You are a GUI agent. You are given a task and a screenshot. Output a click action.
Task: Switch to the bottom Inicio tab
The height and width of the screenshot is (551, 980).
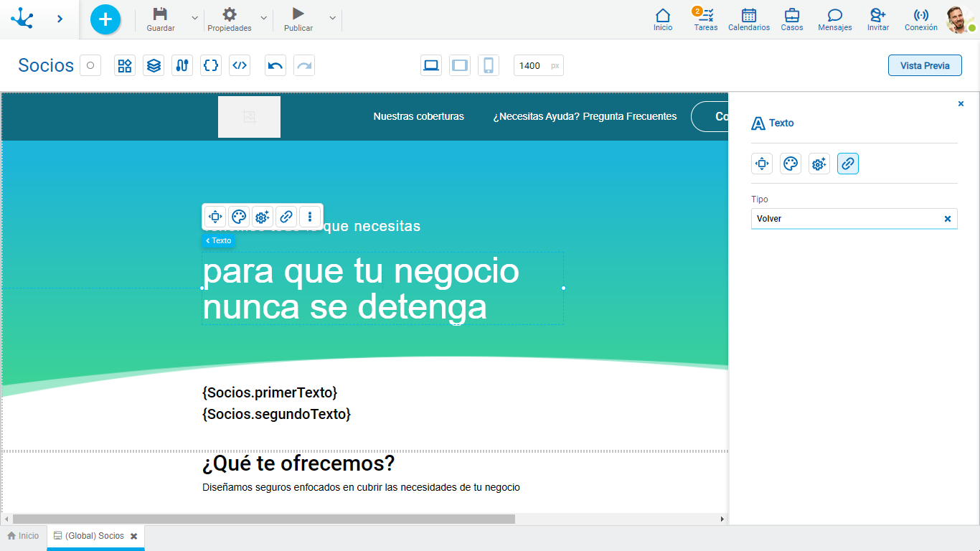click(23, 536)
